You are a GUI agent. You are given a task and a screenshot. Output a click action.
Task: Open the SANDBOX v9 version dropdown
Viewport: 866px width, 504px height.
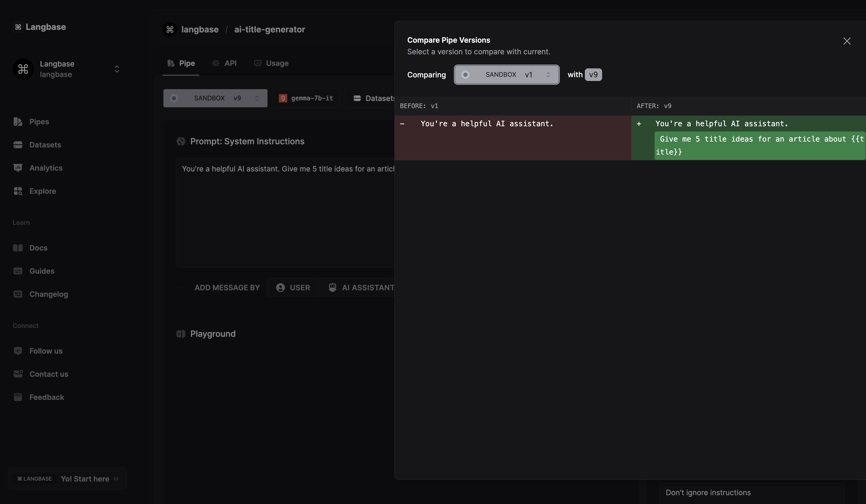coord(215,98)
